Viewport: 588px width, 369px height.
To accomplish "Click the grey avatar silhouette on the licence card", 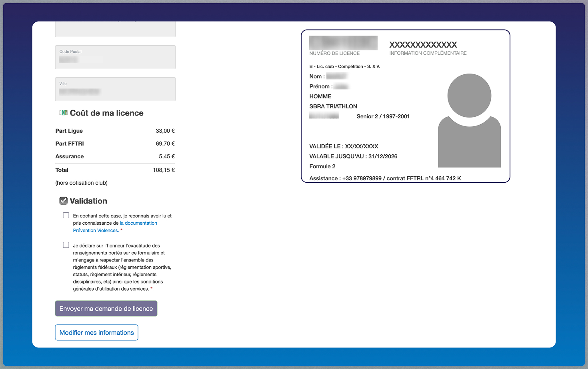I will click(x=469, y=120).
